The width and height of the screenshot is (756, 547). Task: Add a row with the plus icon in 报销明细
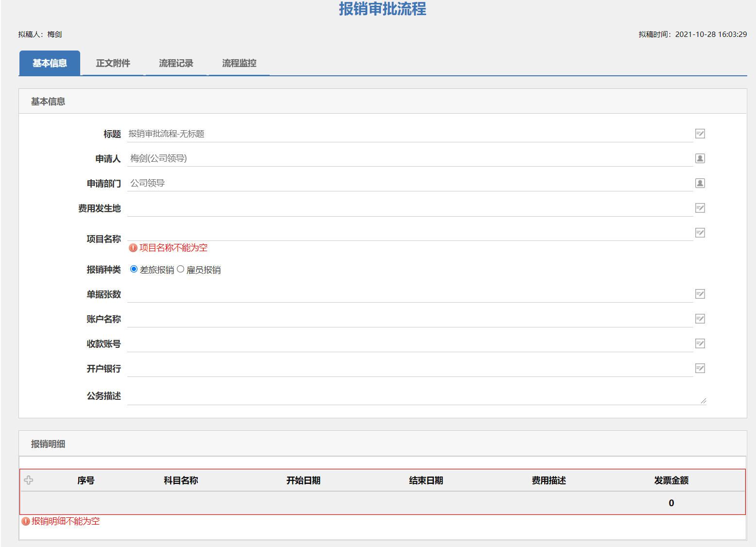pos(29,480)
